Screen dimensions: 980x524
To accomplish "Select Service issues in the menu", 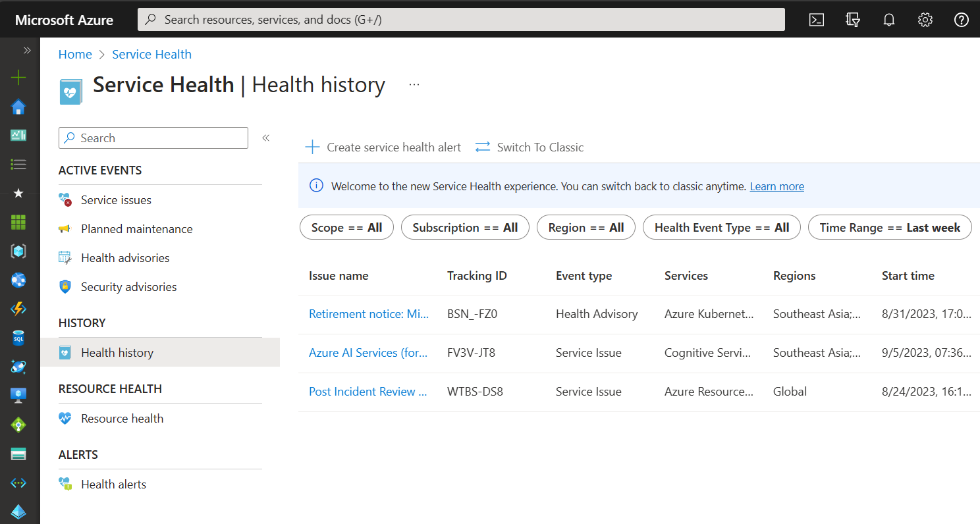I will [116, 200].
